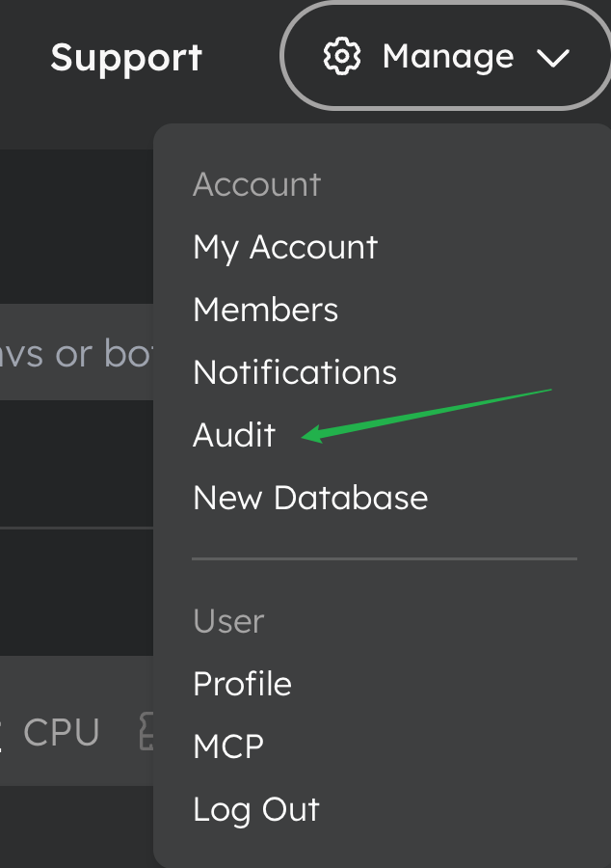Click the gear icon on the Manage button
The image size is (611, 868).
pyautogui.click(x=344, y=56)
